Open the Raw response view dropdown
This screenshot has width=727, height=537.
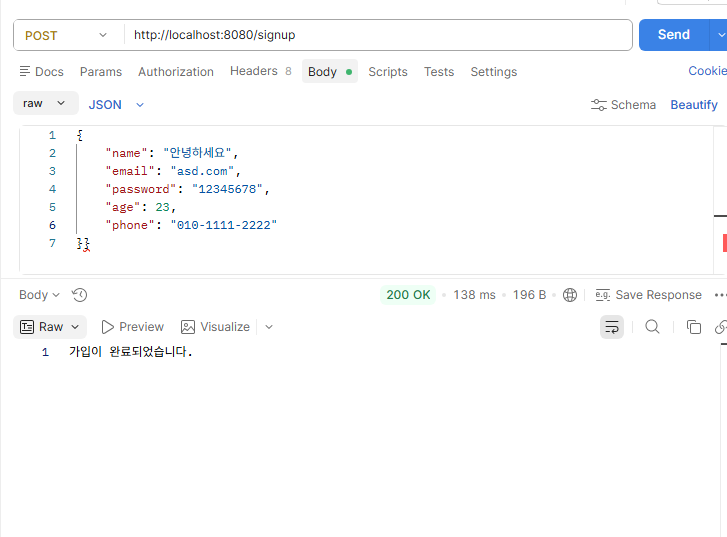[x=50, y=327]
